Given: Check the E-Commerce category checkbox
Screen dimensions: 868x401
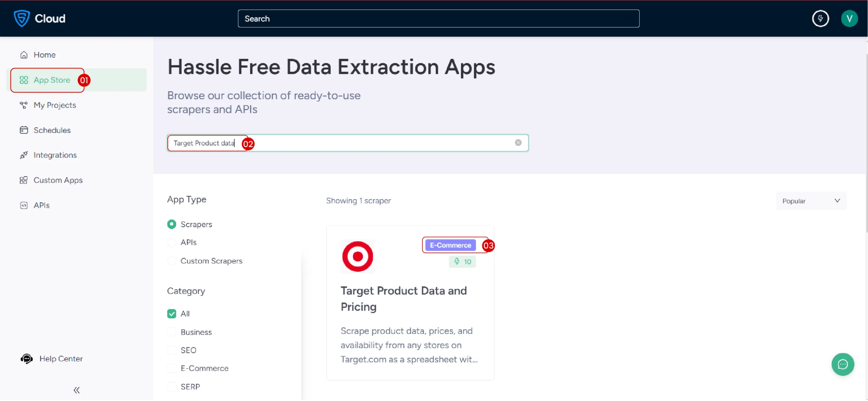Looking at the screenshot, I should pyautogui.click(x=172, y=368).
